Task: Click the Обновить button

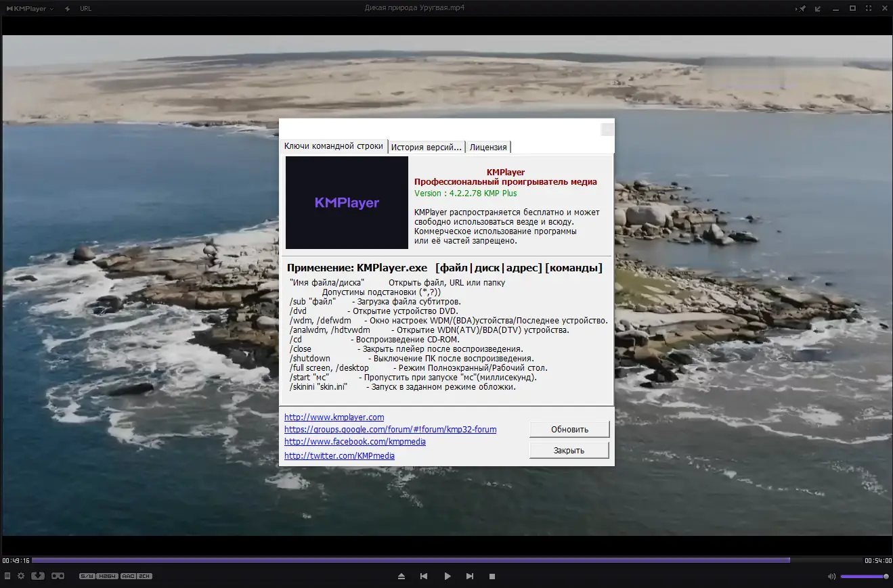Action: pos(569,430)
